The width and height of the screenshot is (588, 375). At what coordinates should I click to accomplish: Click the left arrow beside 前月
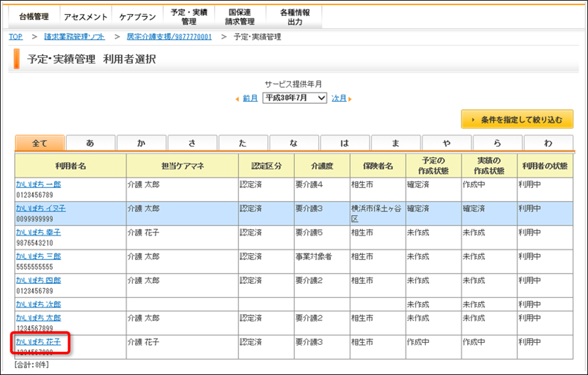pos(237,100)
